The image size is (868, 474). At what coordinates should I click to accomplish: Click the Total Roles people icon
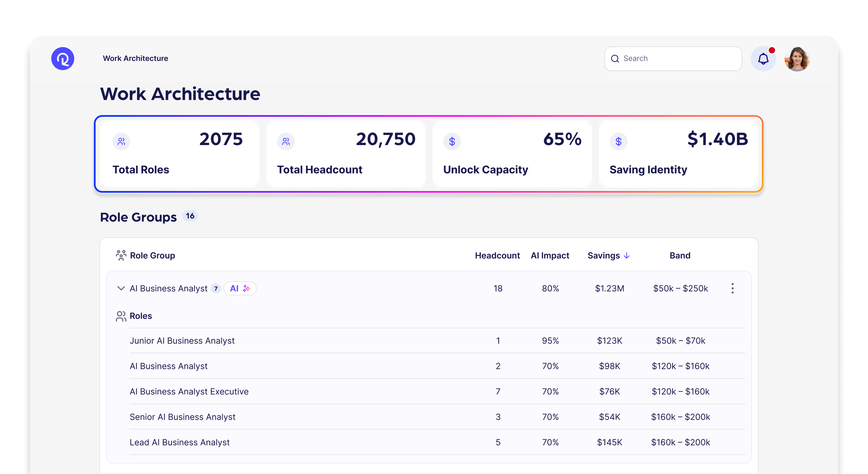click(121, 141)
